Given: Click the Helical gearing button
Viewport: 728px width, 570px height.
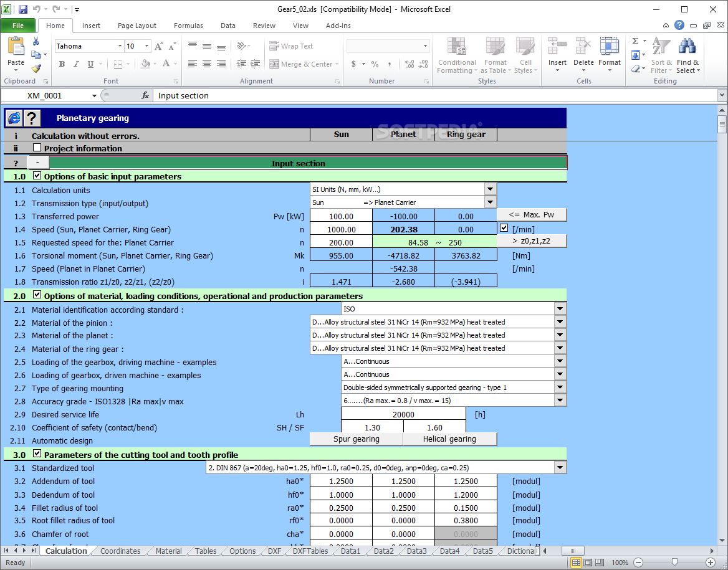Looking at the screenshot, I should [449, 439].
